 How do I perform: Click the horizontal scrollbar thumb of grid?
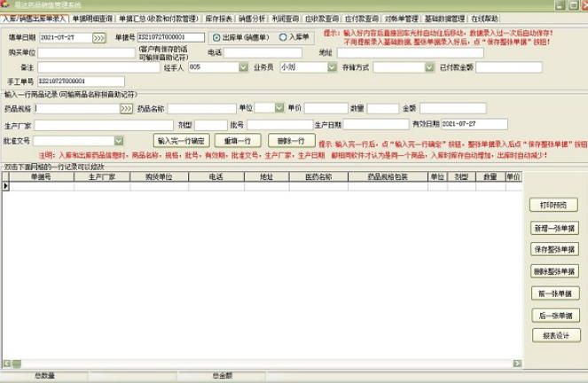17,363
